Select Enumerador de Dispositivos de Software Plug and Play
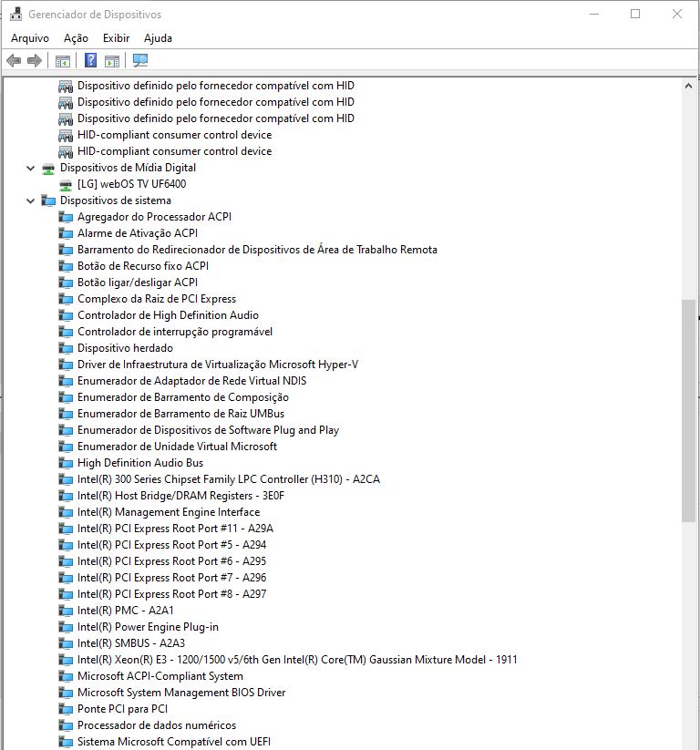 point(208,430)
